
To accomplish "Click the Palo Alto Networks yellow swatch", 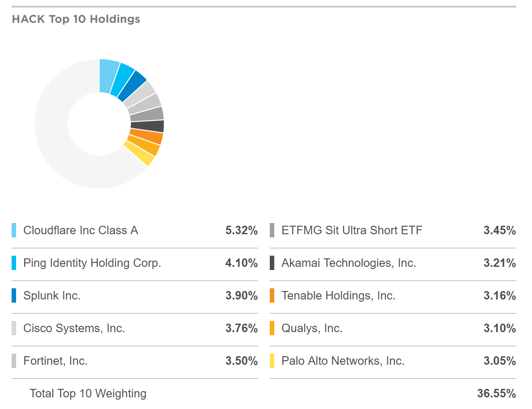I will click(272, 360).
